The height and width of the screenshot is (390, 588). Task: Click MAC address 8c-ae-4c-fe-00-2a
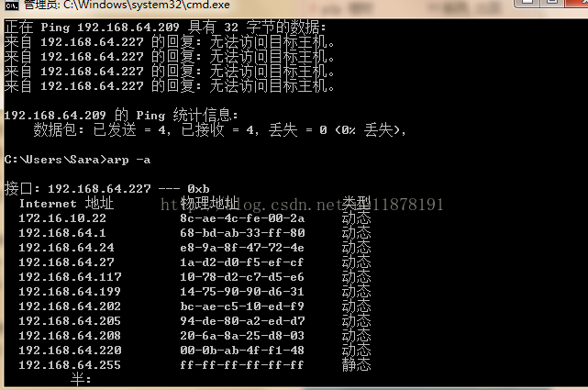click(x=242, y=217)
